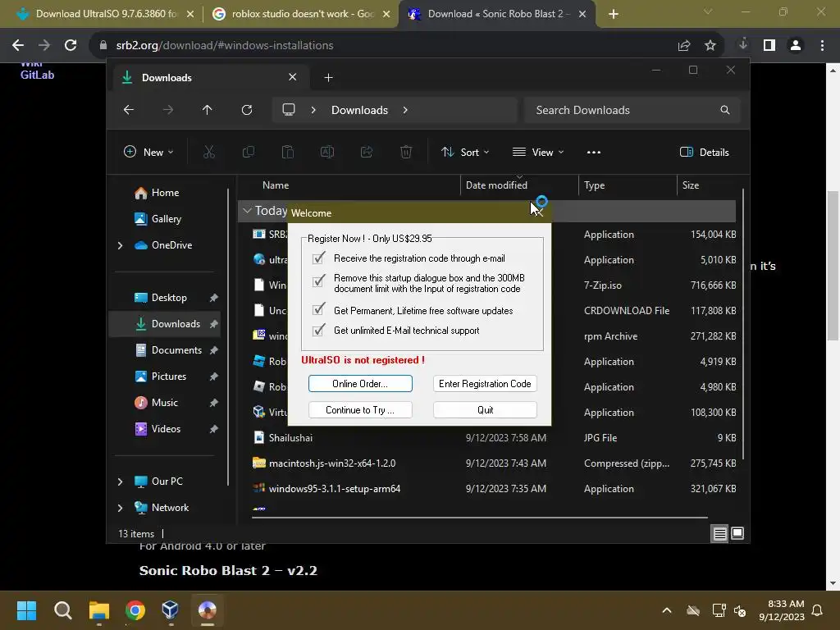This screenshot has width=840, height=630.
Task: Toggle 'Remove this startup dialogue box' checkbox
Action: click(x=318, y=281)
